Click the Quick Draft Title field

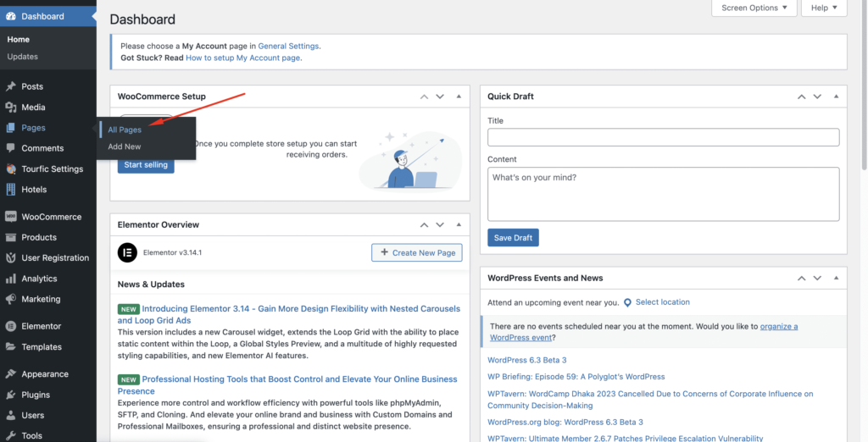[663, 138]
